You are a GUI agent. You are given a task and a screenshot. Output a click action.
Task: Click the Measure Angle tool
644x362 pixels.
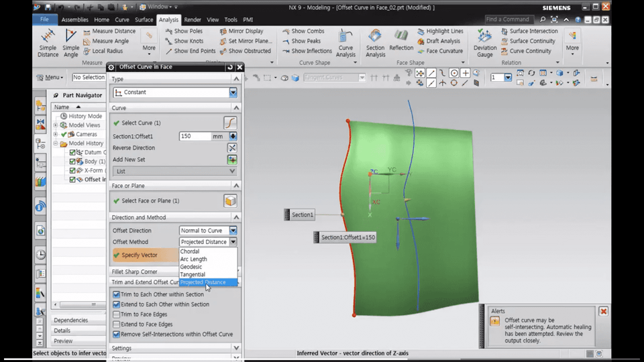point(106,41)
